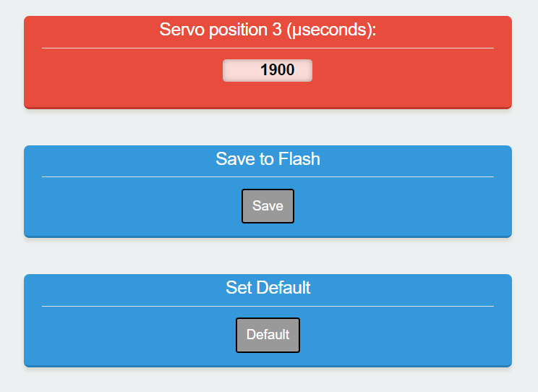Image resolution: width=538 pixels, height=392 pixels.
Task: Click the page gap between Save and Default cards
Action: coord(268,256)
